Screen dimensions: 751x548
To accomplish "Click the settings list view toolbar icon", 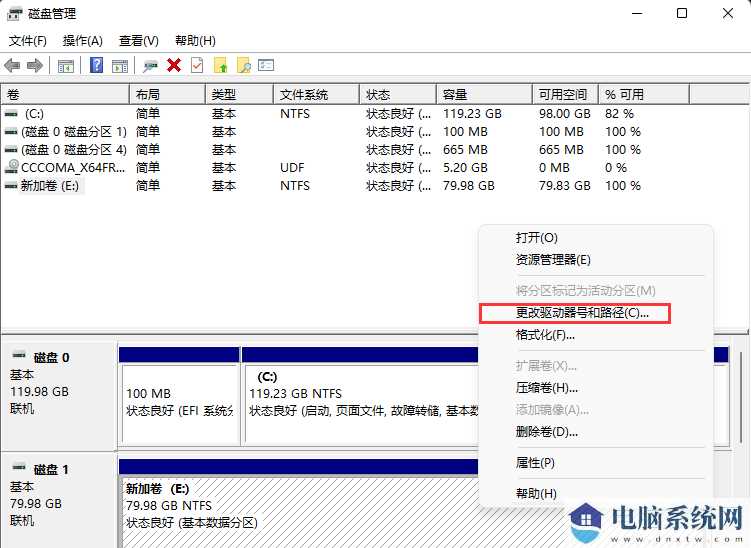I will (266, 65).
